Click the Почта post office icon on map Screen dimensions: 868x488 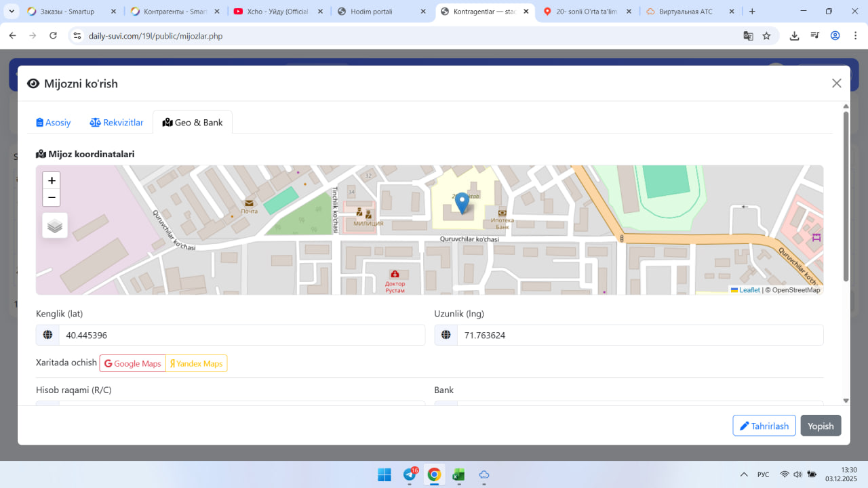pyautogui.click(x=249, y=203)
